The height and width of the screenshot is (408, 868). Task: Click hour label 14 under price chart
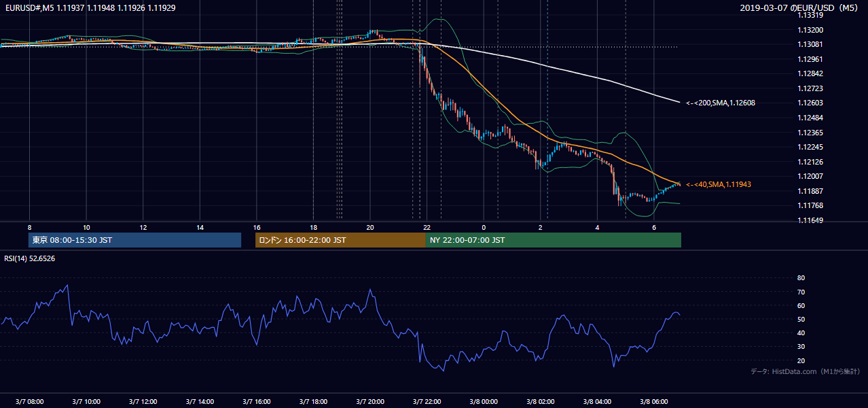click(x=200, y=227)
